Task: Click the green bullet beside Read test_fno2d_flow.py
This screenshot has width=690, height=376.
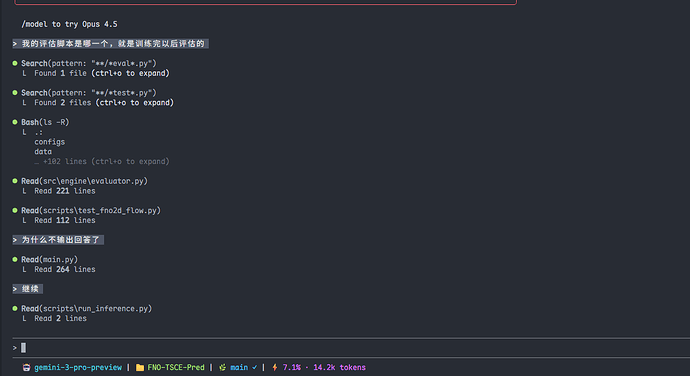Action: pyautogui.click(x=15, y=210)
